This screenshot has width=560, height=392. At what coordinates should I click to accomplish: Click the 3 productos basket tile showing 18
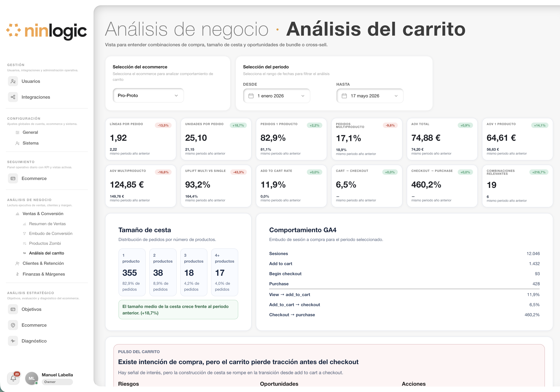pos(194,272)
